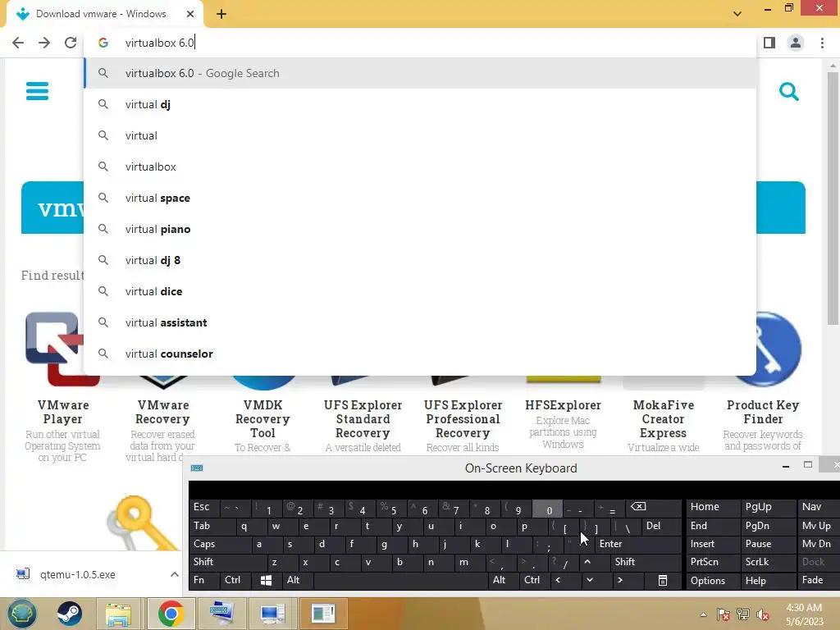The image size is (840, 630).
Task: Expand options chevron for qtemu-1.0.5.exe download
Action: coord(174,574)
